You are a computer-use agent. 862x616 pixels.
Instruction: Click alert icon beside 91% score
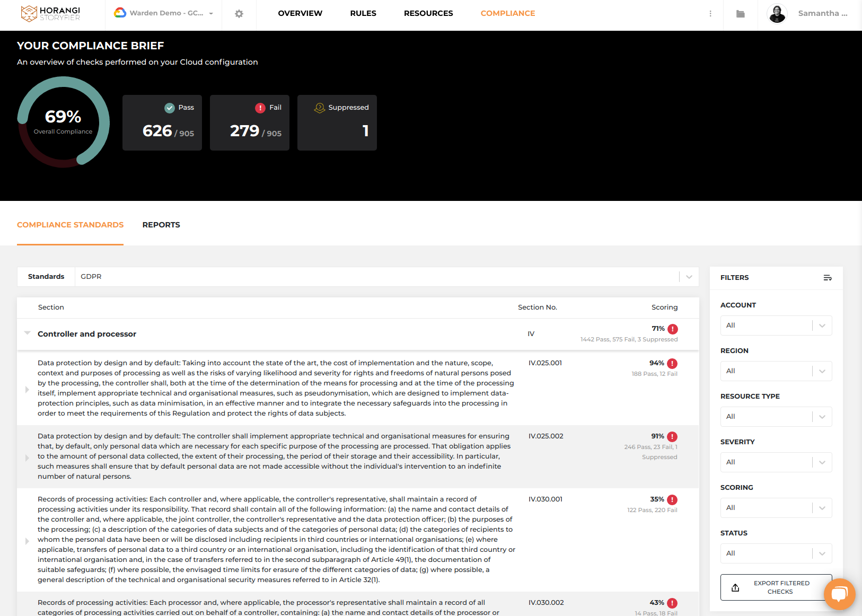(x=672, y=437)
